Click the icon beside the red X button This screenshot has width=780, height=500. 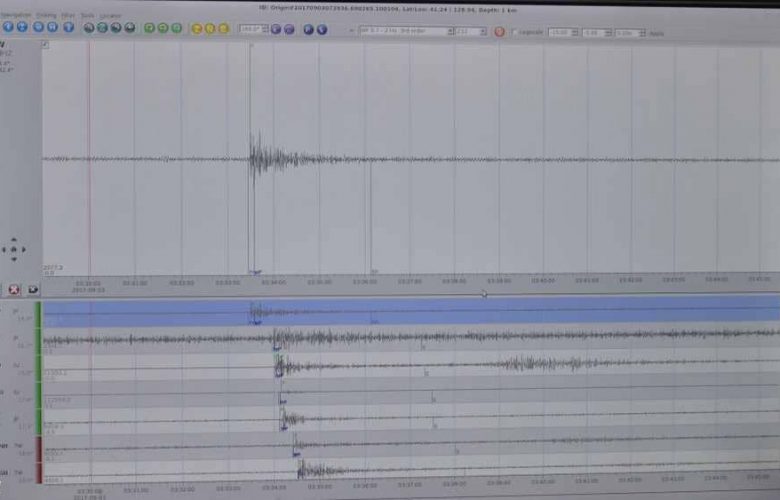[32, 289]
